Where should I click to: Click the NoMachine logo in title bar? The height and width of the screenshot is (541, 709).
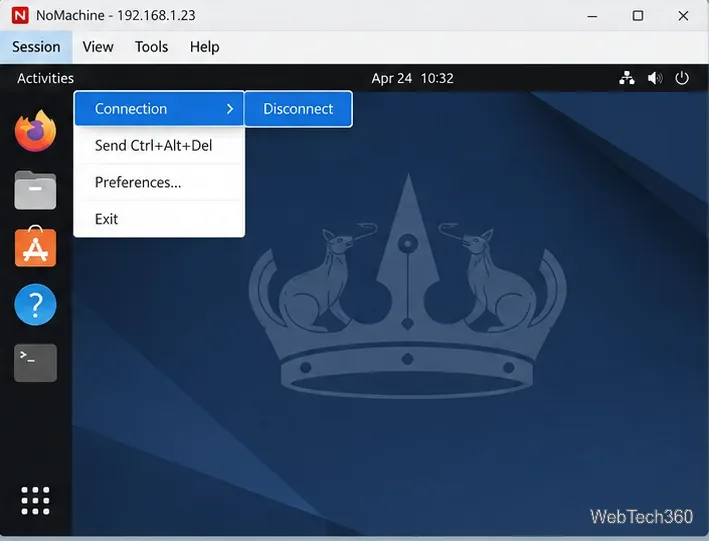click(20, 15)
